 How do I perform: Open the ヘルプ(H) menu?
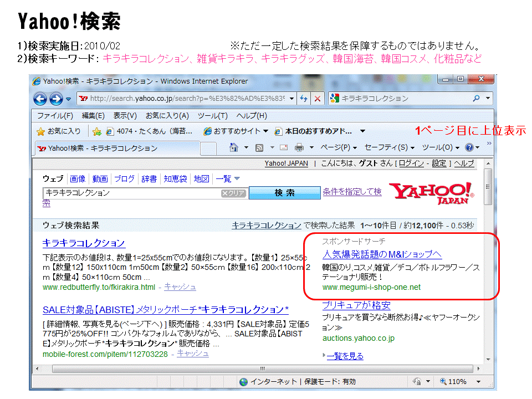coord(252,116)
